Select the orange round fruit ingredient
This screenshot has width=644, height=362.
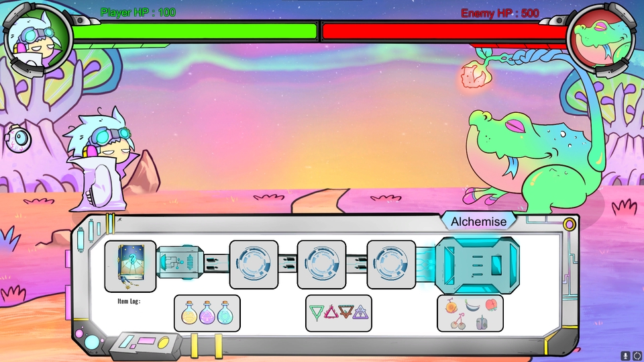coord(451,306)
